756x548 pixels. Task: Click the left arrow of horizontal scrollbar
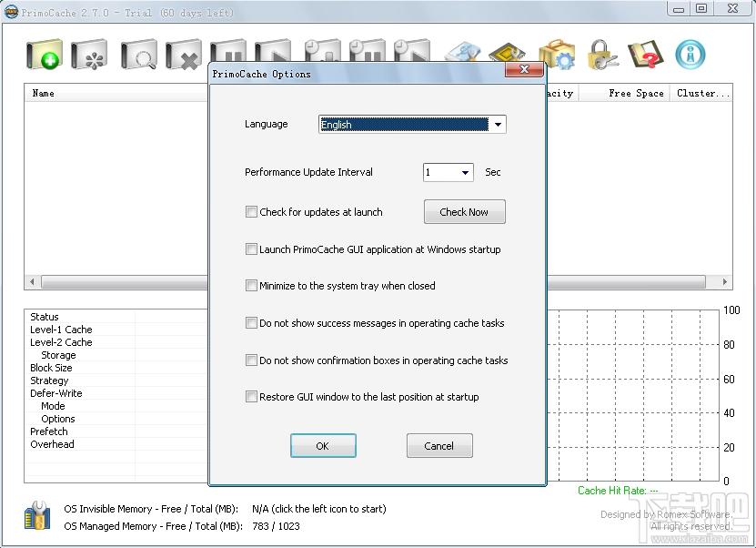pos(33,281)
